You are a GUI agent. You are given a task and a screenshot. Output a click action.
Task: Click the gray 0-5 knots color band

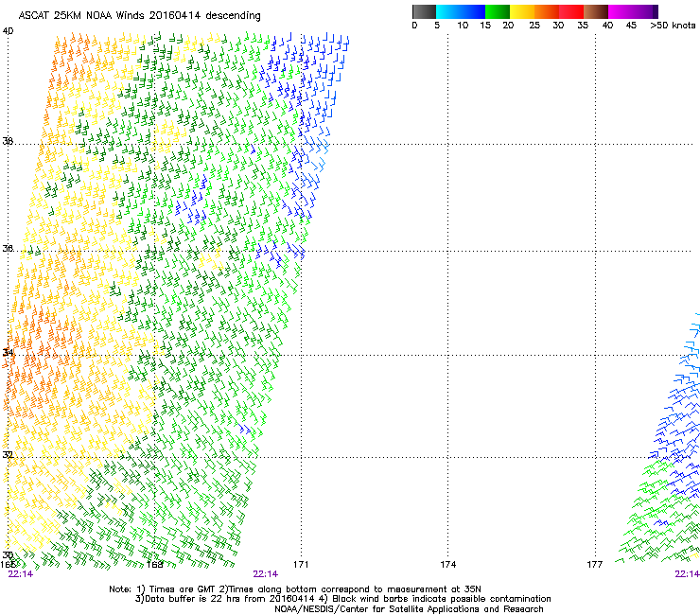424,11
